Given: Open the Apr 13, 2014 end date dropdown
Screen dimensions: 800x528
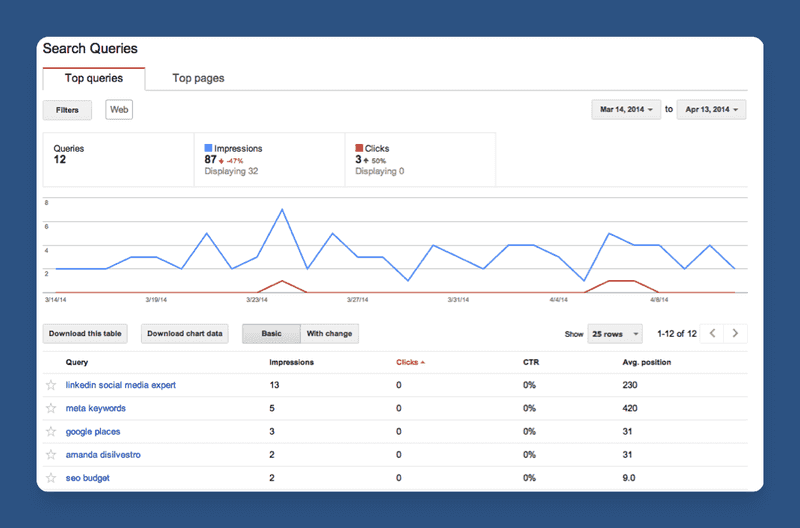Looking at the screenshot, I should coord(711,110).
